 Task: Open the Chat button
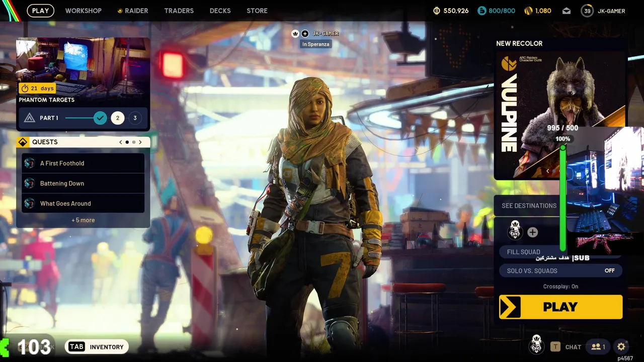(566, 347)
